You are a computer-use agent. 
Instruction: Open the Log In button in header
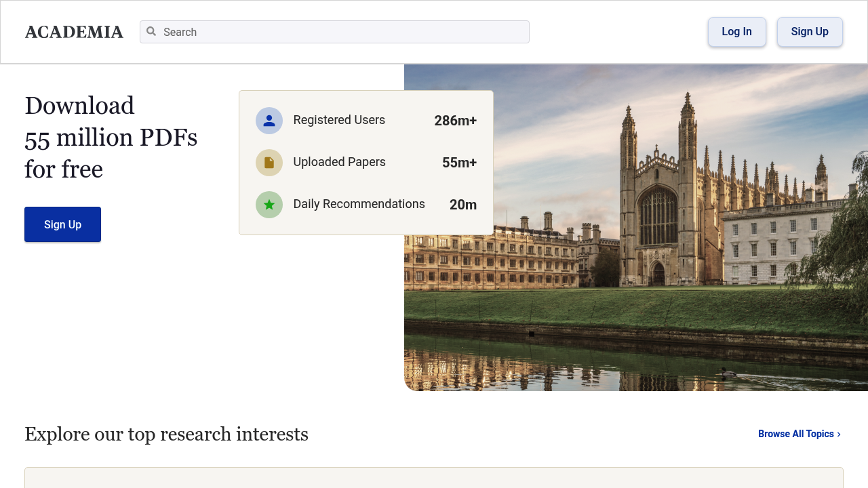coord(737,32)
